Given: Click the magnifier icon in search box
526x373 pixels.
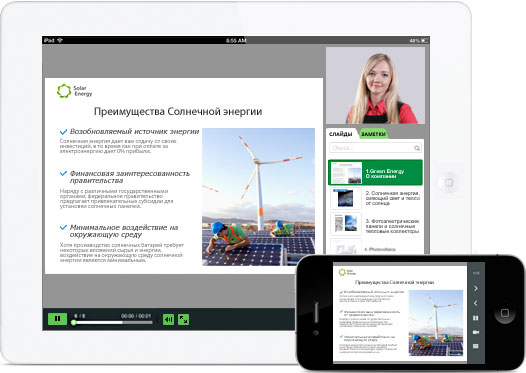Looking at the screenshot, I should pos(417,148).
